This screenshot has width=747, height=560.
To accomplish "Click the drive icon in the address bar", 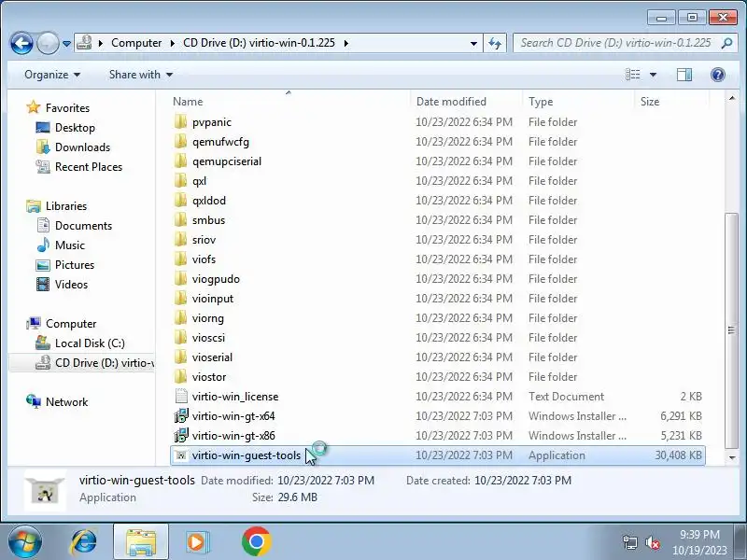I will 84,43.
